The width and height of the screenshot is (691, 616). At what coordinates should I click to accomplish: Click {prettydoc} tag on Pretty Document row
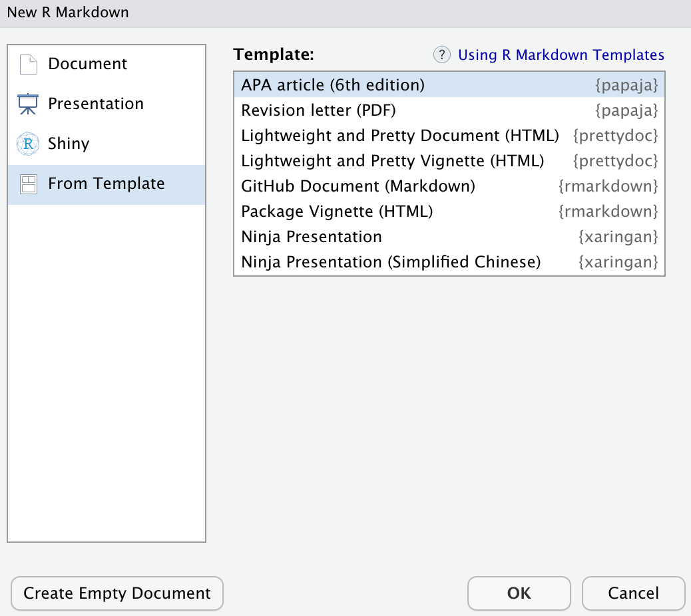615,136
